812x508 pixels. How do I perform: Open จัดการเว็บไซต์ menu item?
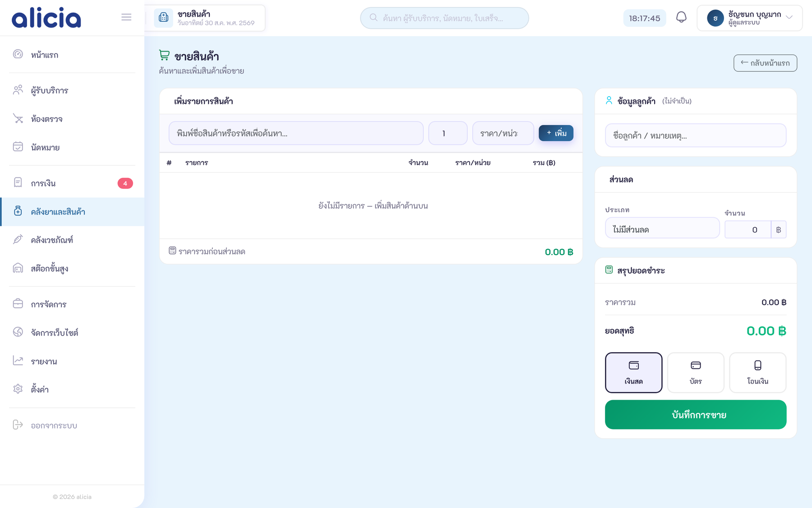72,332
